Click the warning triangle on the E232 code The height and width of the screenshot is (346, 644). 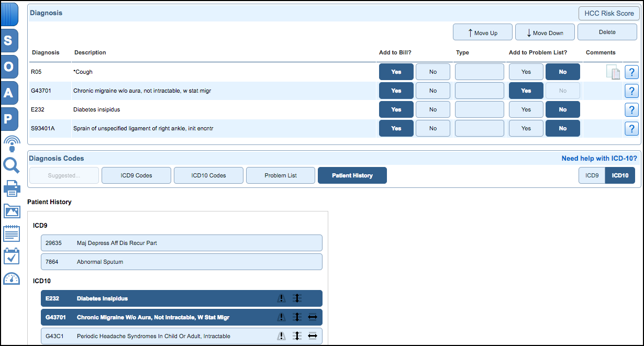[281, 298]
